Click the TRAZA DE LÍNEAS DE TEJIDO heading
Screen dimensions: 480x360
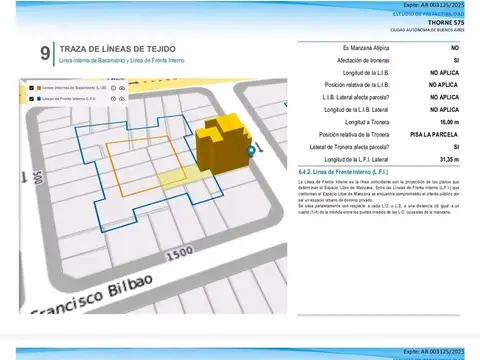(118, 49)
